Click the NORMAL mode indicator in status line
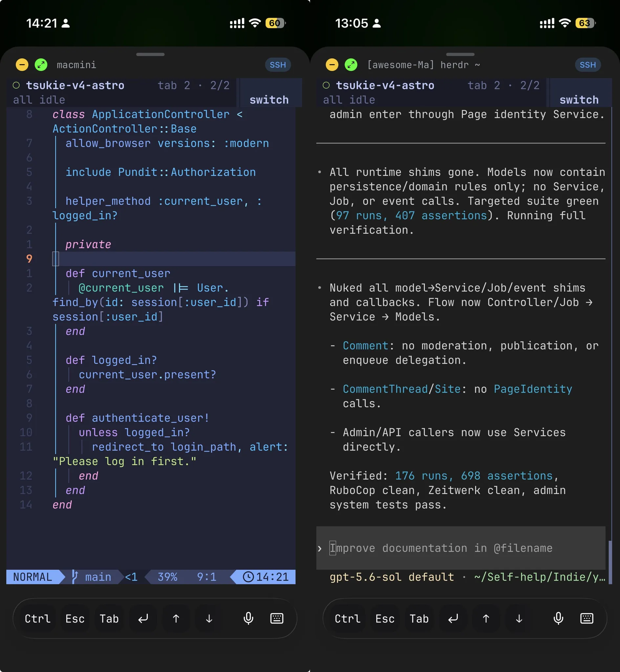This screenshot has height=672, width=620. click(x=32, y=577)
